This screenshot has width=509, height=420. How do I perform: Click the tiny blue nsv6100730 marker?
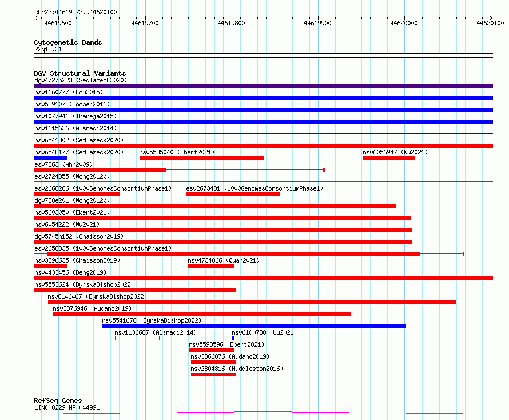(233, 338)
